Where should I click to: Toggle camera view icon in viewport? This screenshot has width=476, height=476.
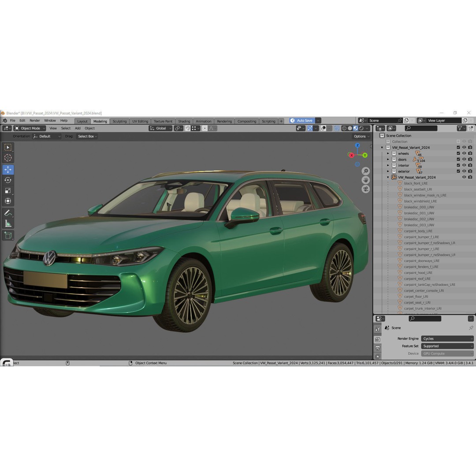pos(365,189)
